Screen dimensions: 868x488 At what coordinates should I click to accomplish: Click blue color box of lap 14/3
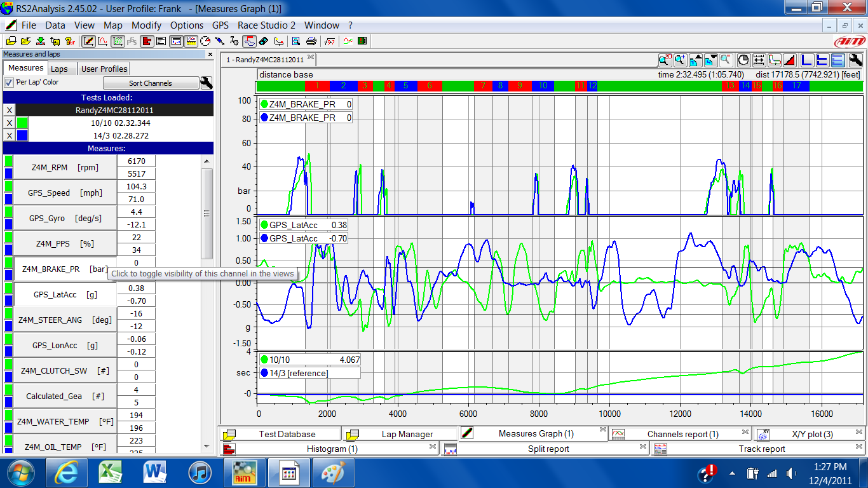point(22,135)
